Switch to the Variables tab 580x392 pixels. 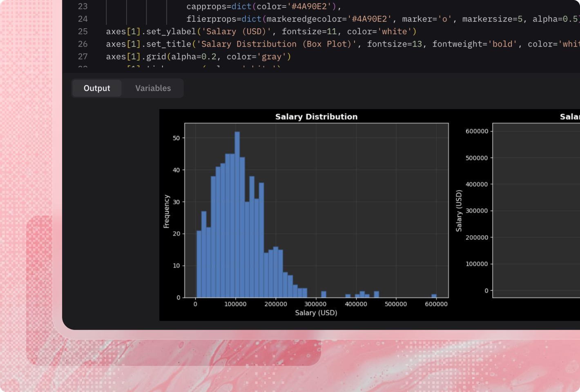click(153, 88)
